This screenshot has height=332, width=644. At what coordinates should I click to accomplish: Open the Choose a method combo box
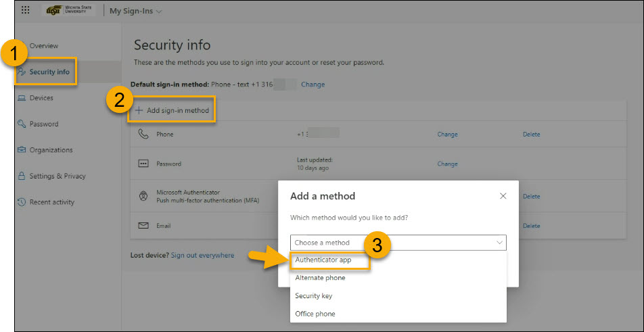point(398,243)
